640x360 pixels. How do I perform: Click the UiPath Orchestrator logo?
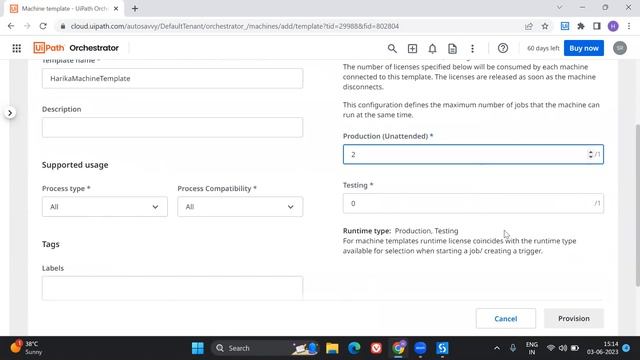tap(76, 48)
